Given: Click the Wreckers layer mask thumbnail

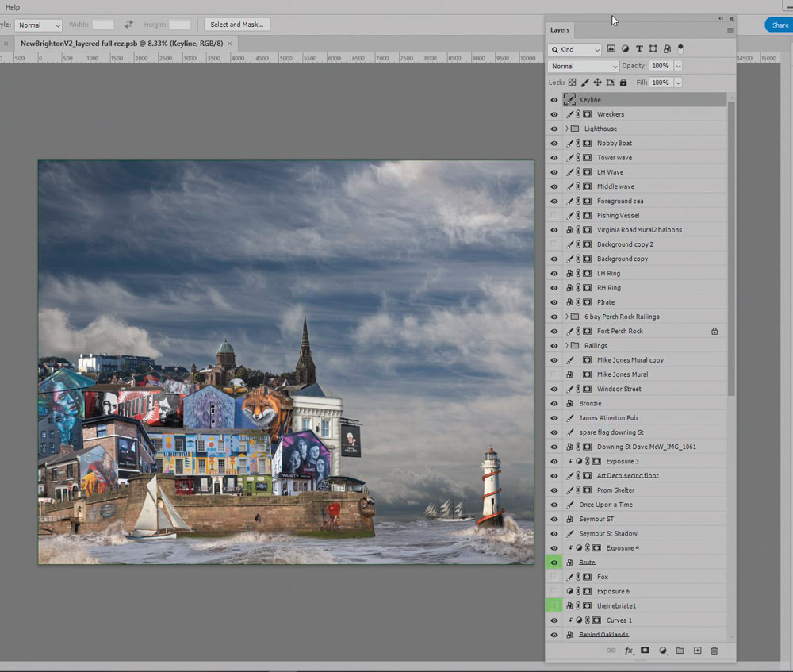Looking at the screenshot, I should pyautogui.click(x=587, y=114).
